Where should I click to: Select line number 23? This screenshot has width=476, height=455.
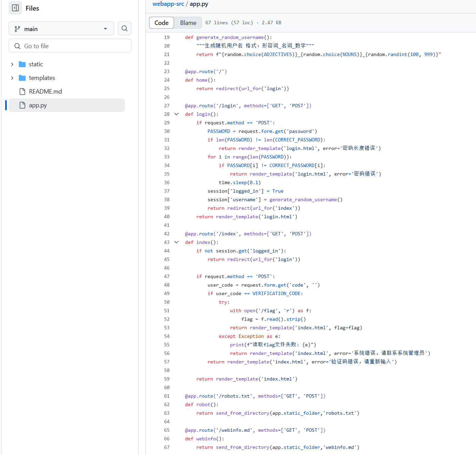coord(167,71)
